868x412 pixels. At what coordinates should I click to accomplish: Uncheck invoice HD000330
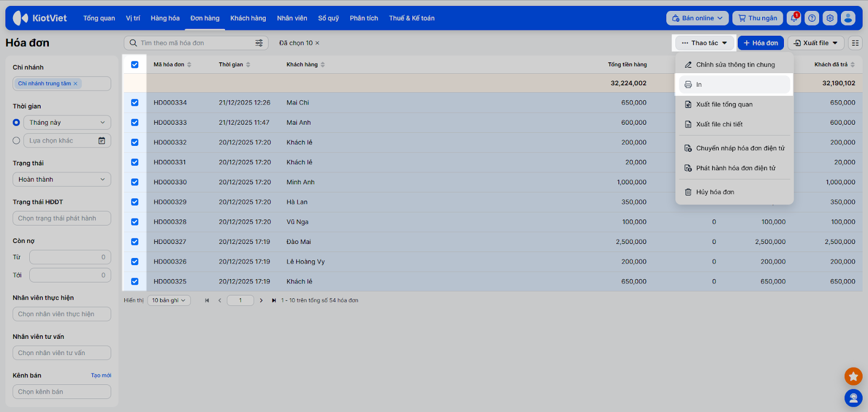tap(135, 182)
